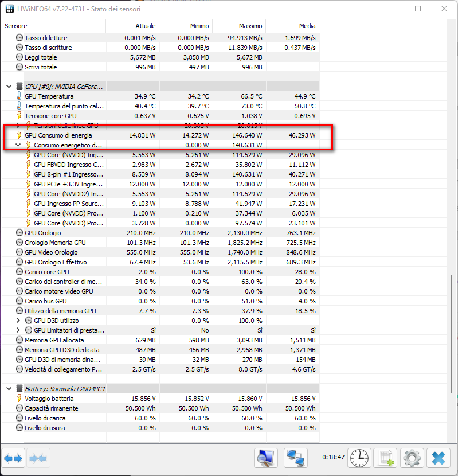Collapse the GPU [#0] NVIDIA GeForce section
Image resolution: width=458 pixels, height=476 pixels.
(x=9, y=87)
